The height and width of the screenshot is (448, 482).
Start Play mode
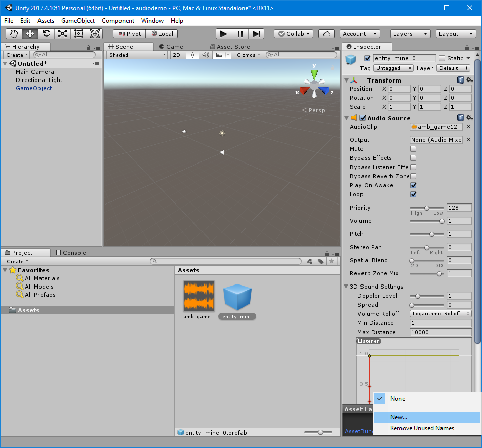click(224, 34)
